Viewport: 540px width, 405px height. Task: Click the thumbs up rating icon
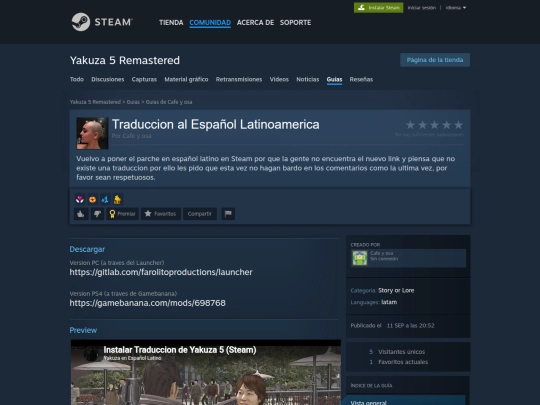pyautogui.click(x=81, y=214)
